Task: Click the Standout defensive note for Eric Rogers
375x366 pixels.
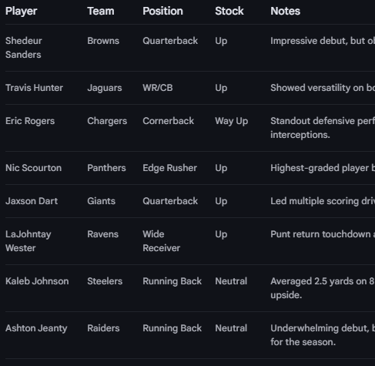Action: coord(323,128)
